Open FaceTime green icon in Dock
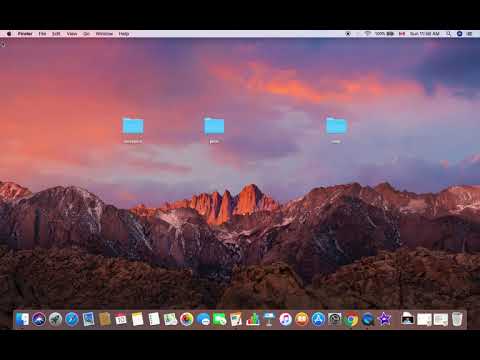The image size is (480, 360). pos(220,319)
